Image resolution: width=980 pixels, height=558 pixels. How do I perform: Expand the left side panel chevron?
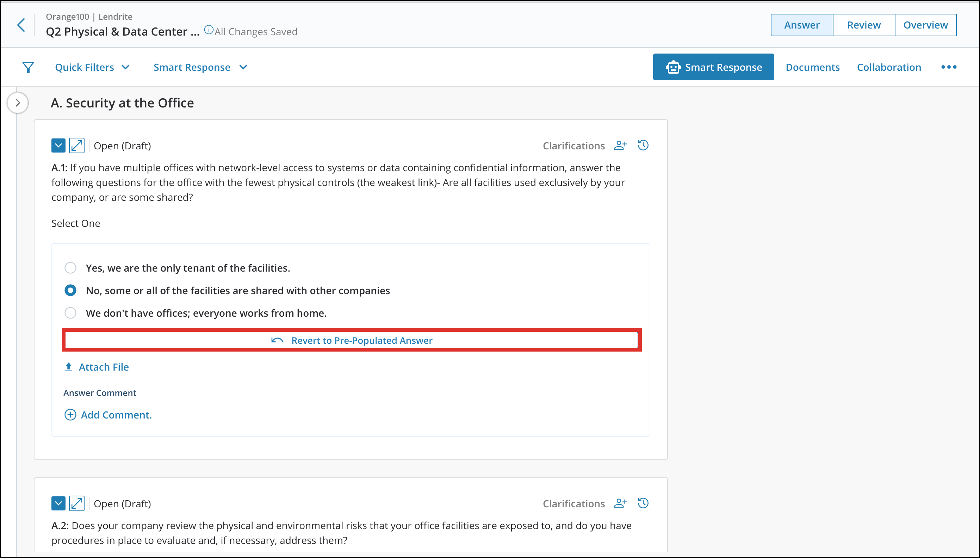pyautogui.click(x=18, y=103)
